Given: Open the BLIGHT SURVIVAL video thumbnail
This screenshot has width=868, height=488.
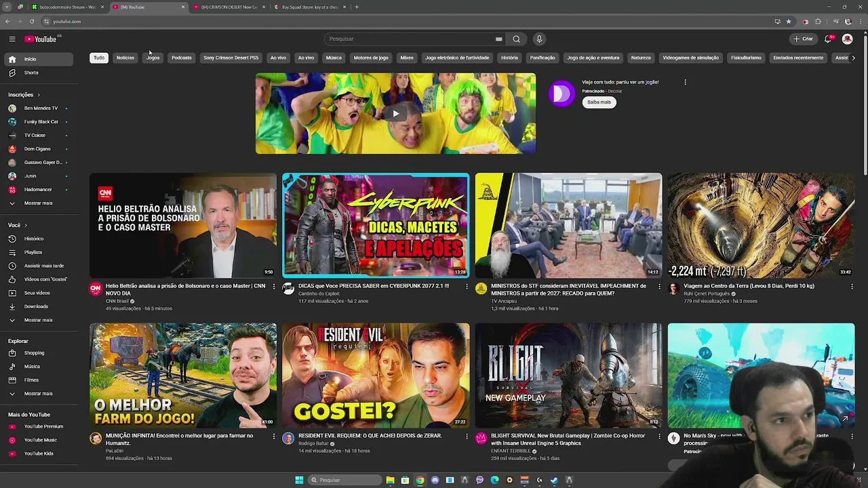Looking at the screenshot, I should click(x=568, y=375).
